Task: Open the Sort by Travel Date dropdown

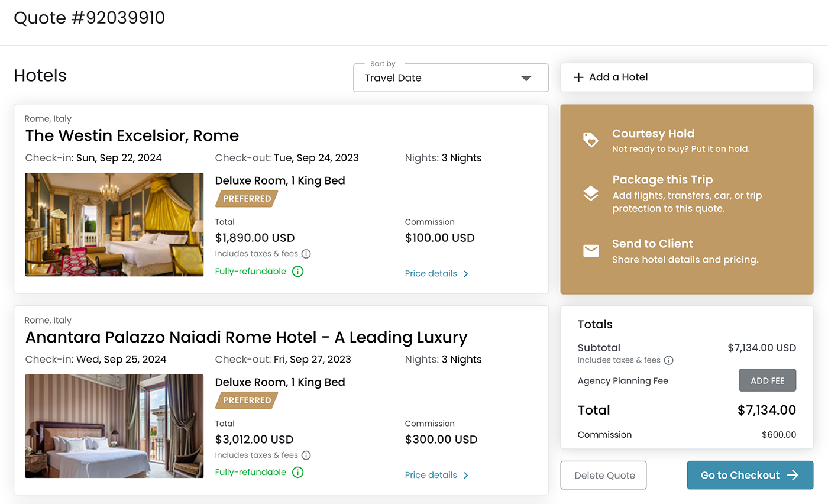Action: pos(451,78)
